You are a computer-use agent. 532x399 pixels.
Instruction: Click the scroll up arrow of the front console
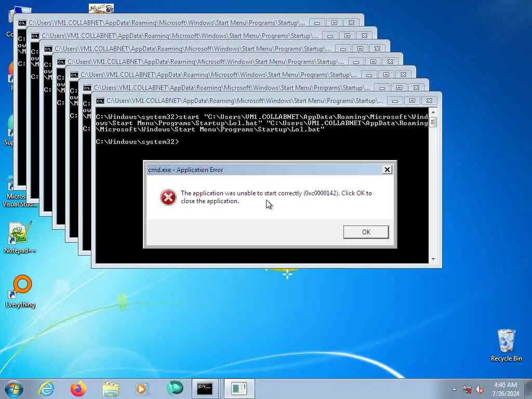click(x=433, y=112)
